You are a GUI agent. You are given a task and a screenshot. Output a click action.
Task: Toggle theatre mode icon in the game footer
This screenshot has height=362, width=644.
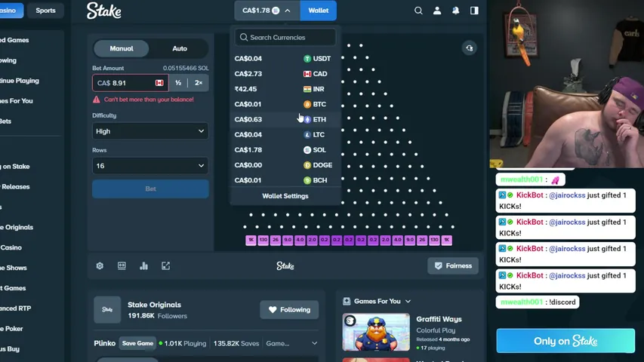coord(122,266)
